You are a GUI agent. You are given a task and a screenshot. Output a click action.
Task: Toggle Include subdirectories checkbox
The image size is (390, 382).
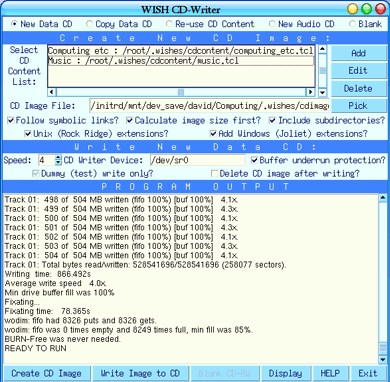[x=273, y=120]
